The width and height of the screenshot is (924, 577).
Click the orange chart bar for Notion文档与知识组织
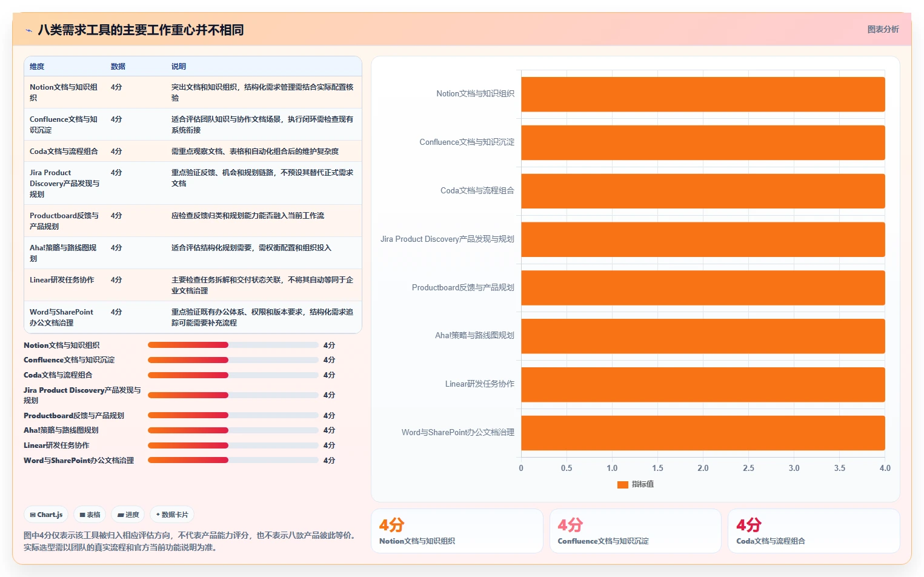click(703, 94)
